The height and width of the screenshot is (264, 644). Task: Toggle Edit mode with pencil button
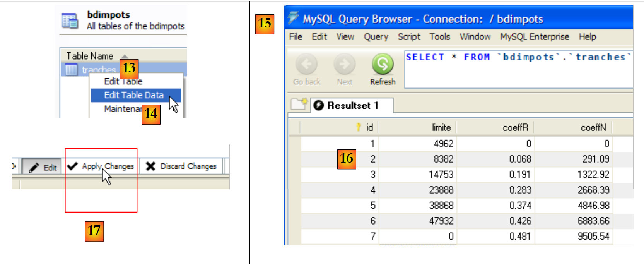click(42, 167)
